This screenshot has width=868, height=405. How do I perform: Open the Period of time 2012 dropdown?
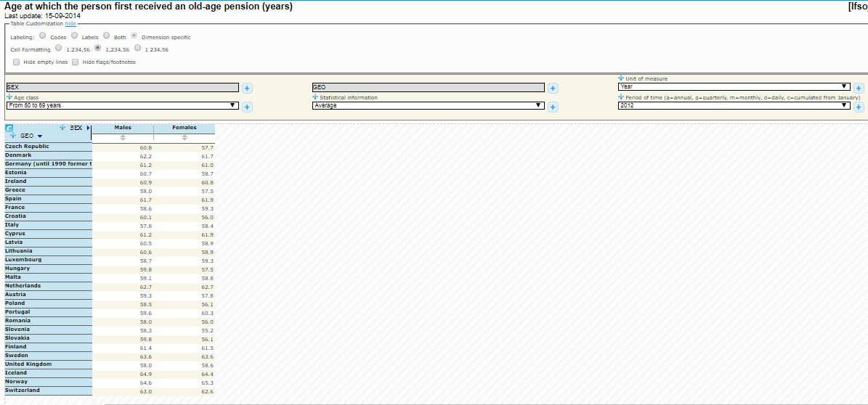(x=734, y=105)
